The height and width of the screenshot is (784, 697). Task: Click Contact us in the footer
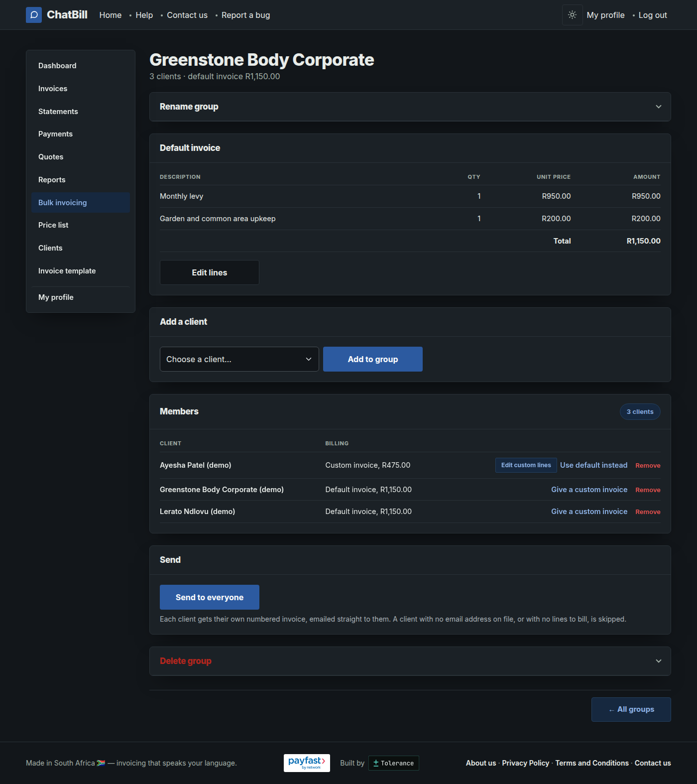click(x=653, y=763)
